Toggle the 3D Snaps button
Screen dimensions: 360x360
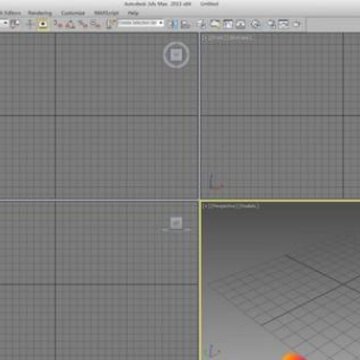(58, 24)
